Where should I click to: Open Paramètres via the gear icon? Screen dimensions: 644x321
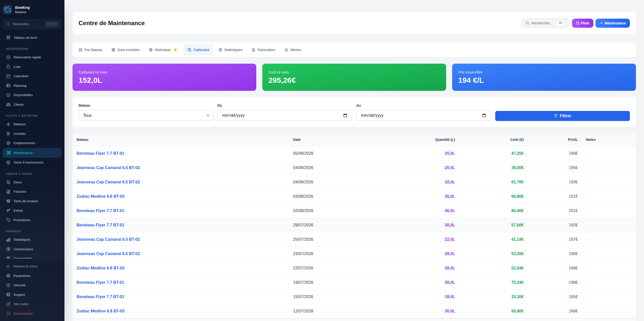click(x=8, y=276)
